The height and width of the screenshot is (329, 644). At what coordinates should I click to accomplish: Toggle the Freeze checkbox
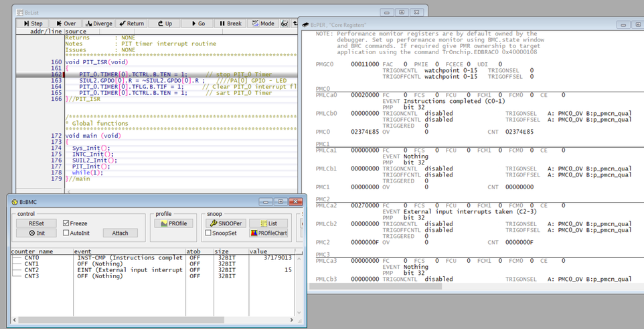pyautogui.click(x=66, y=223)
